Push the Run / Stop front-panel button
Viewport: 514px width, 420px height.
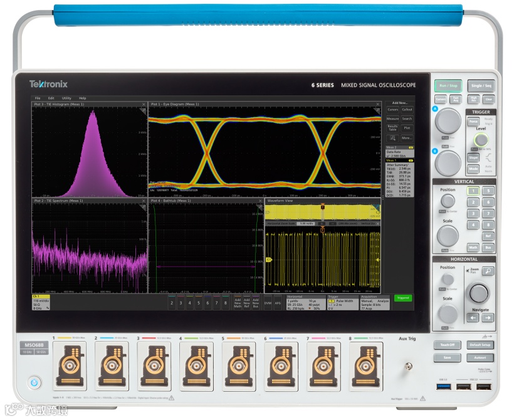448,86
